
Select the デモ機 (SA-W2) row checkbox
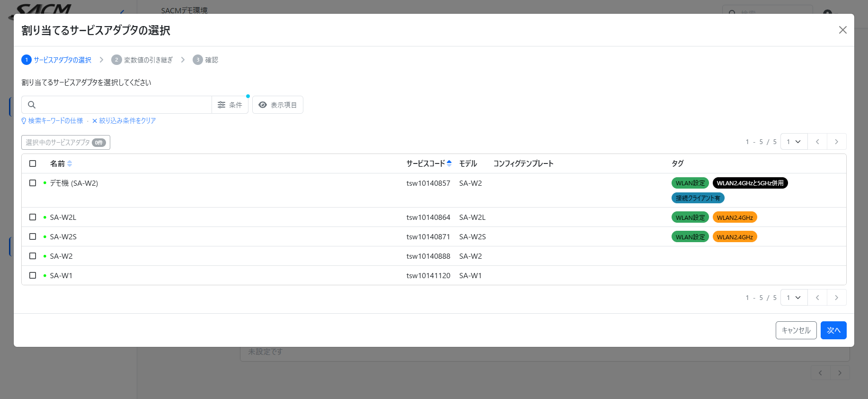coord(33,183)
